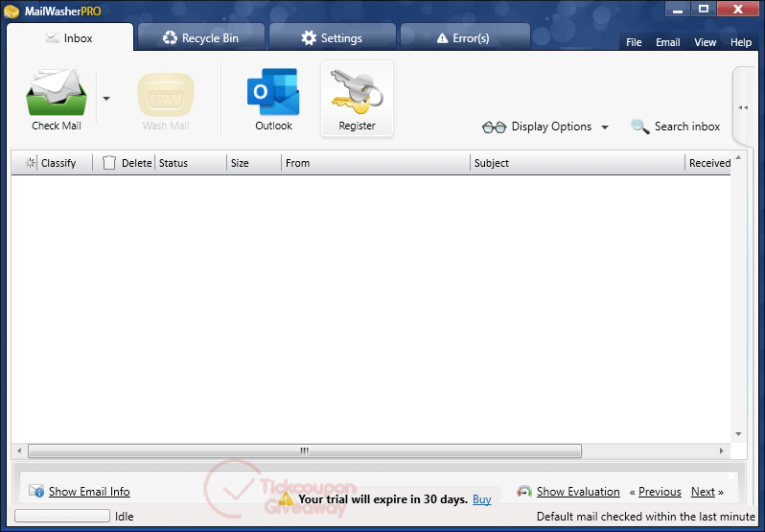Image resolution: width=765 pixels, height=532 pixels.
Task: Click the "Idle" status text
Action: pos(125,517)
